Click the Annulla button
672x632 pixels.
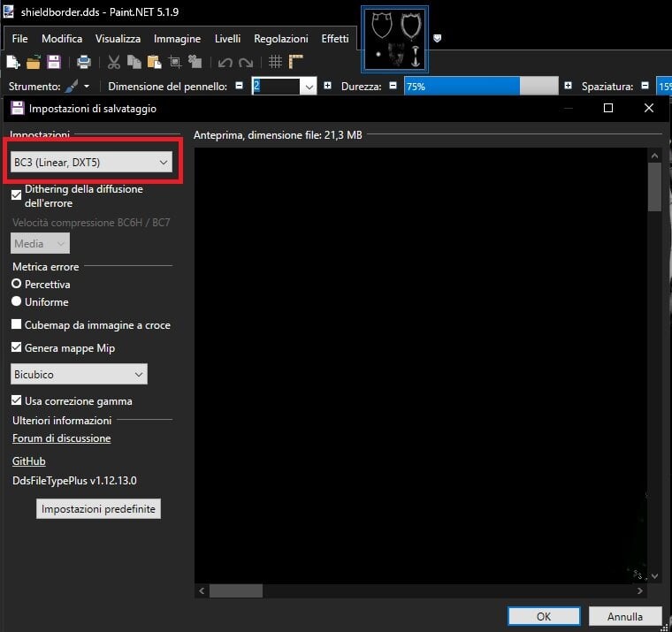tap(625, 616)
